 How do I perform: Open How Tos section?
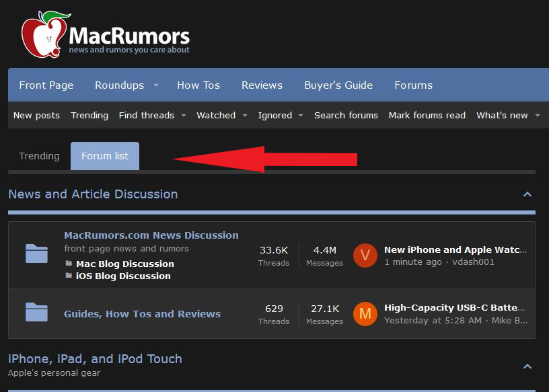tap(198, 85)
